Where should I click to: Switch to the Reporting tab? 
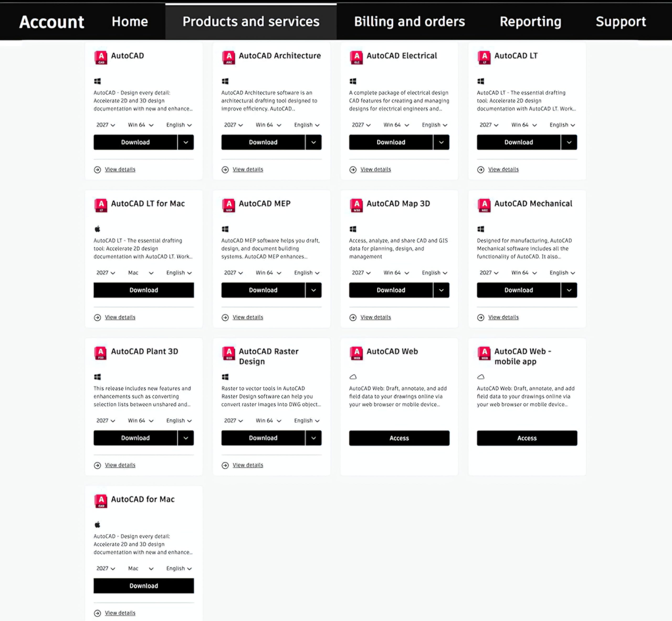[531, 22]
